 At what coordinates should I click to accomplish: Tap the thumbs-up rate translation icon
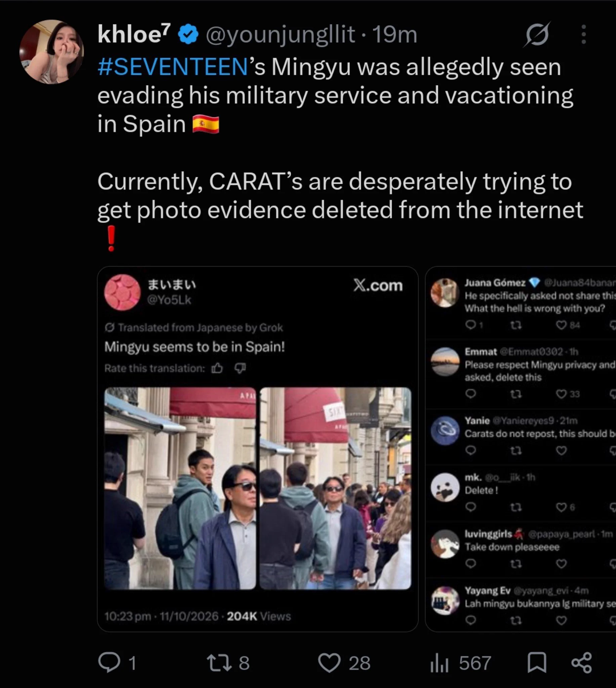[217, 368]
